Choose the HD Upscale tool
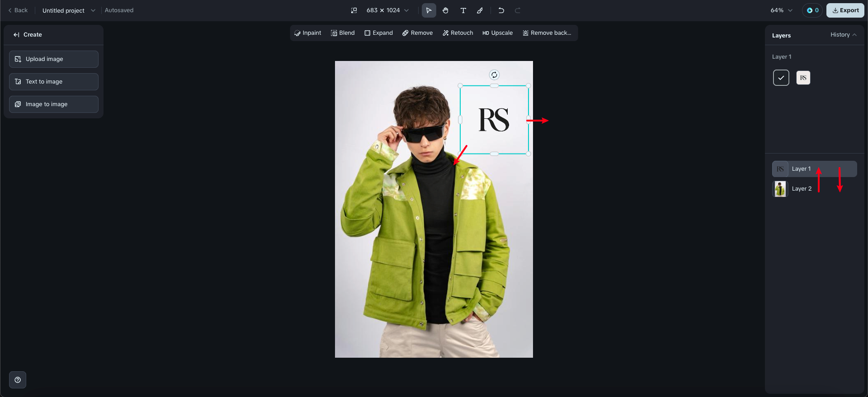Viewport: 868px width, 397px height. 498,33
